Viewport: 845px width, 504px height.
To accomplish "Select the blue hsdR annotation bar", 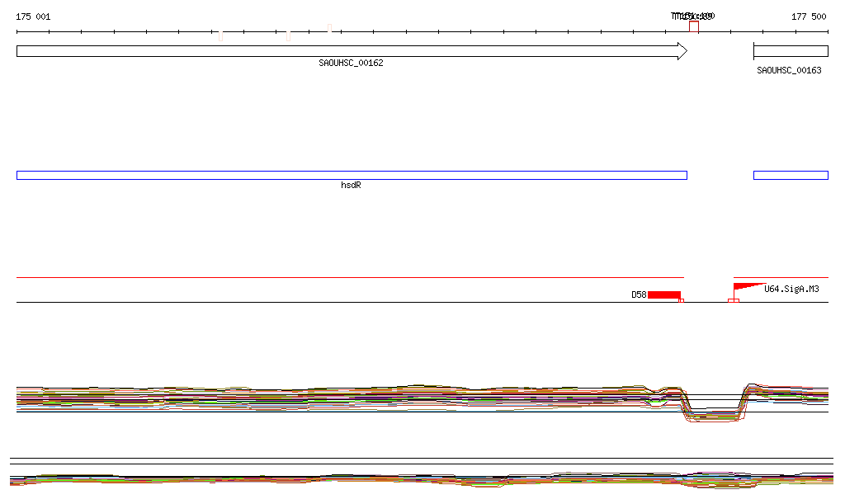I will pyautogui.click(x=351, y=175).
